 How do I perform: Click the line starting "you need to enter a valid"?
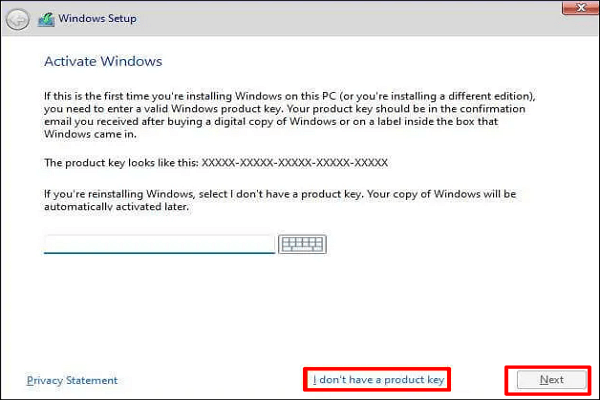click(x=290, y=108)
